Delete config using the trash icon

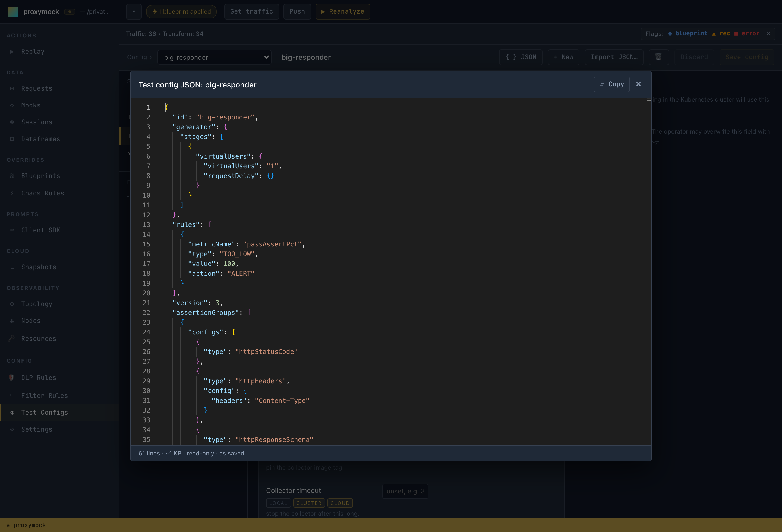tap(658, 57)
